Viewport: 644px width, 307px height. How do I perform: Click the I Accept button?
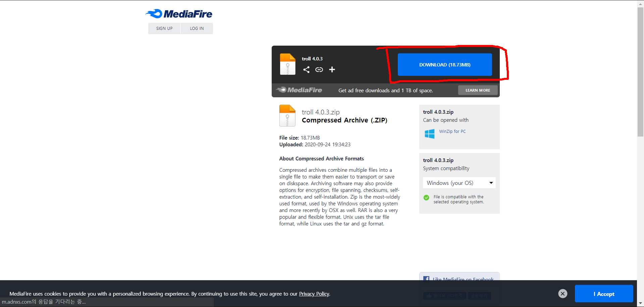tap(604, 294)
